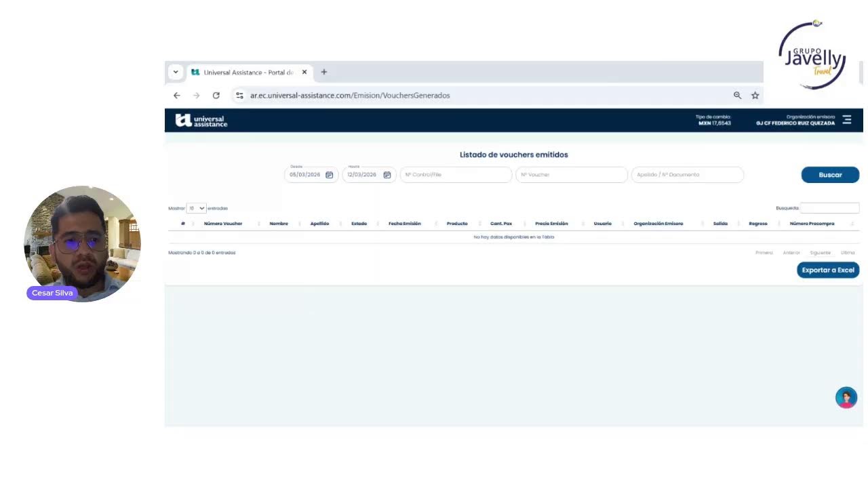Click the Buscar button
The height and width of the screenshot is (488, 868).
[x=830, y=175]
